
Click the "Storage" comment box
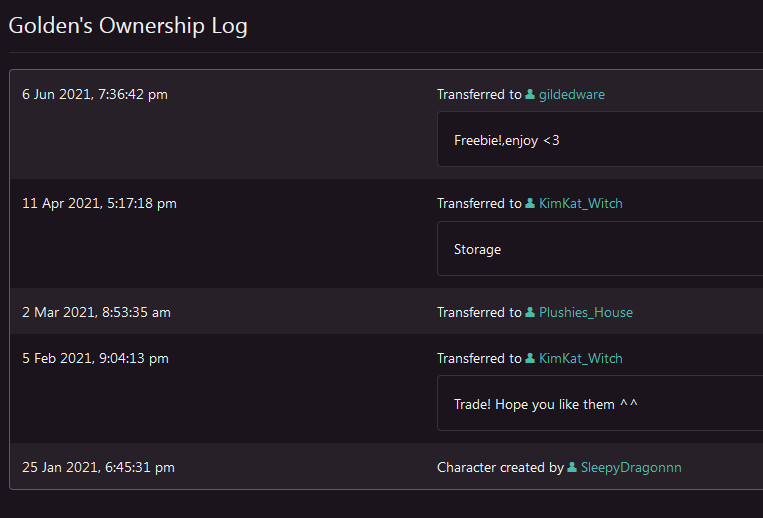click(x=600, y=249)
